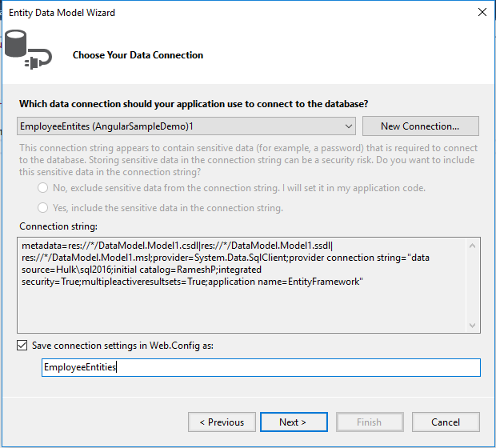Click the Finish button

click(x=369, y=422)
